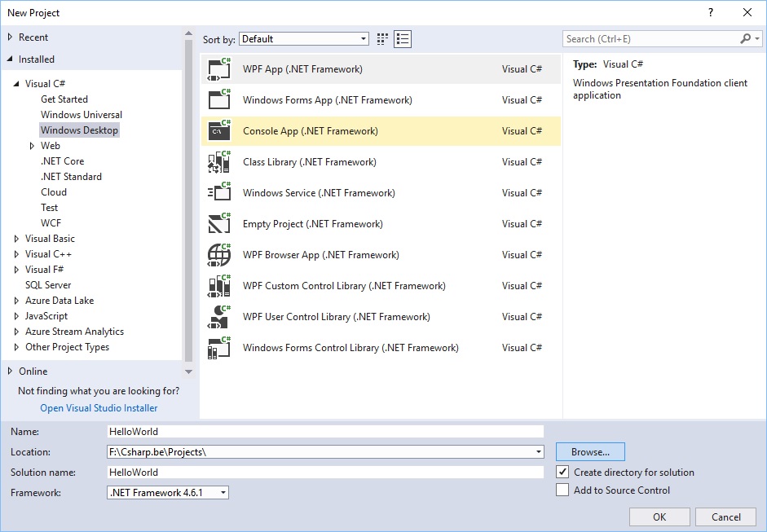Expand the Other Project Types node

click(16, 347)
